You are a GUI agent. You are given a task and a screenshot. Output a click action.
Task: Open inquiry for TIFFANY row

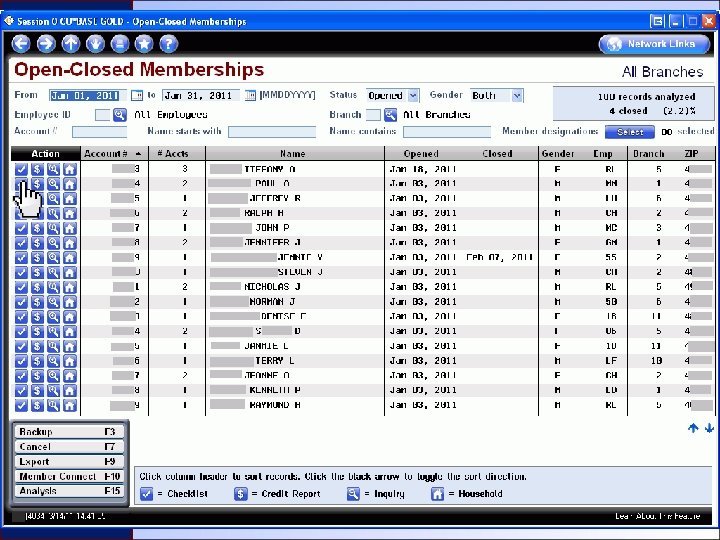click(x=53, y=169)
